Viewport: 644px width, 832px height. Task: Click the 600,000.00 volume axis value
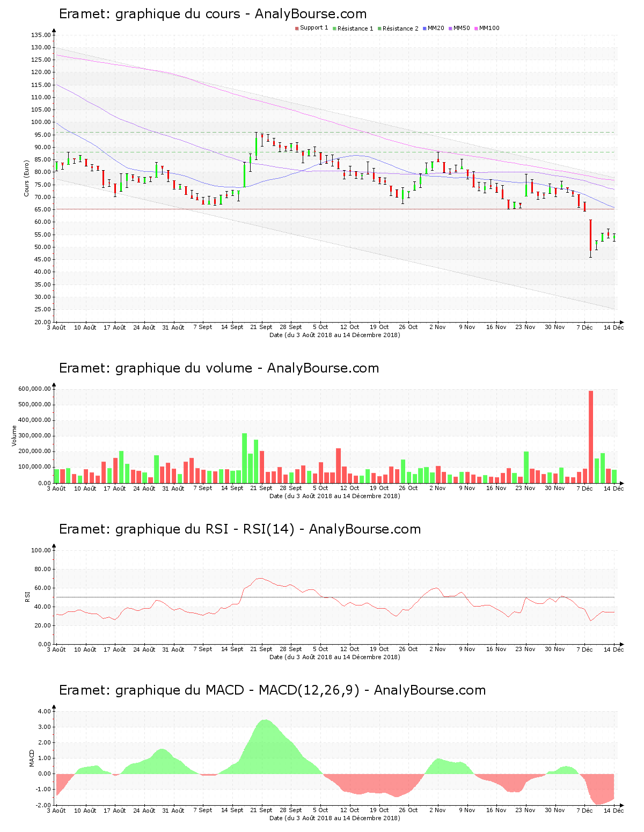(x=34, y=389)
